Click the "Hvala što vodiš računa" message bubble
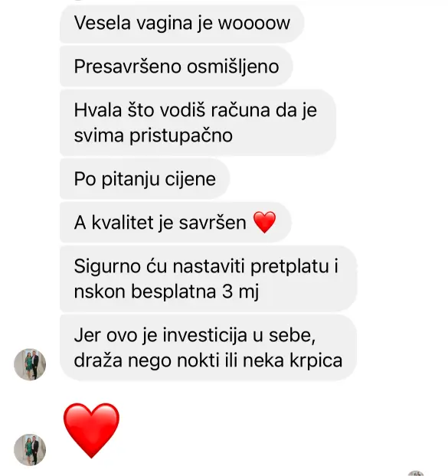448x476 pixels. click(198, 122)
